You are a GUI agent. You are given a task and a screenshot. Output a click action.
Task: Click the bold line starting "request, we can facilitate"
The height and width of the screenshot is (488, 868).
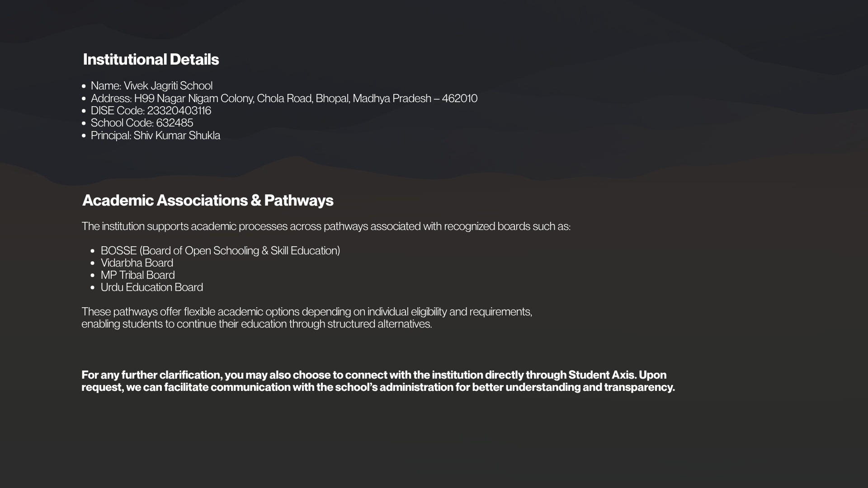[377, 387]
